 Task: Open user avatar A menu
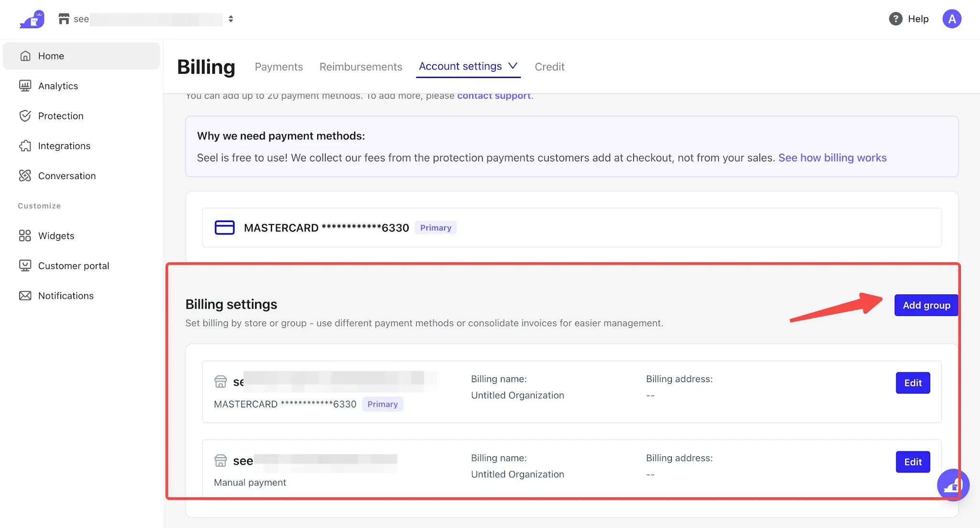tap(952, 19)
